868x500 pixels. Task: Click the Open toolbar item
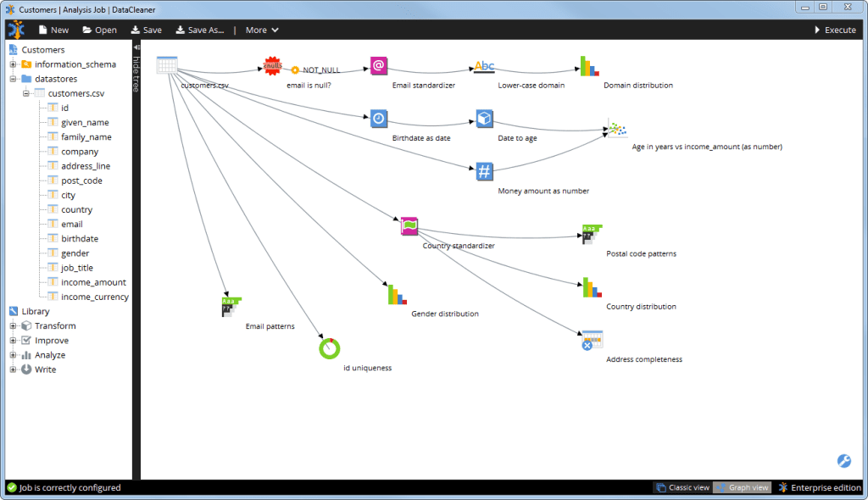tap(99, 30)
